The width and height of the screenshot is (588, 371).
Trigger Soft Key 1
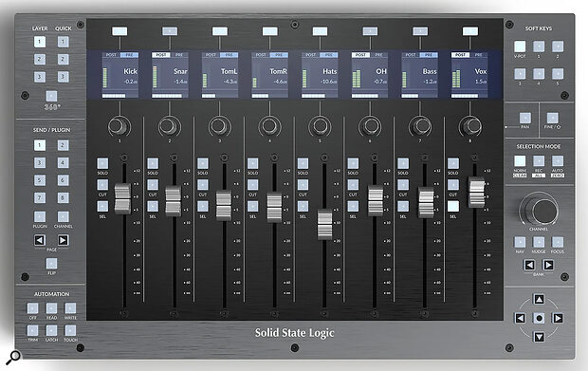click(x=539, y=46)
